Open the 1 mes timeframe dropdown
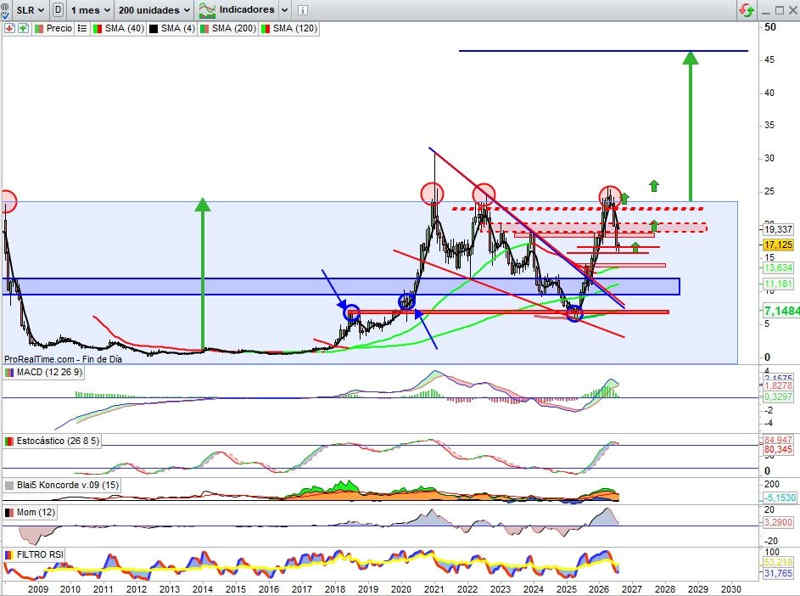Screen dimensions: 800x596 pyautogui.click(x=91, y=10)
